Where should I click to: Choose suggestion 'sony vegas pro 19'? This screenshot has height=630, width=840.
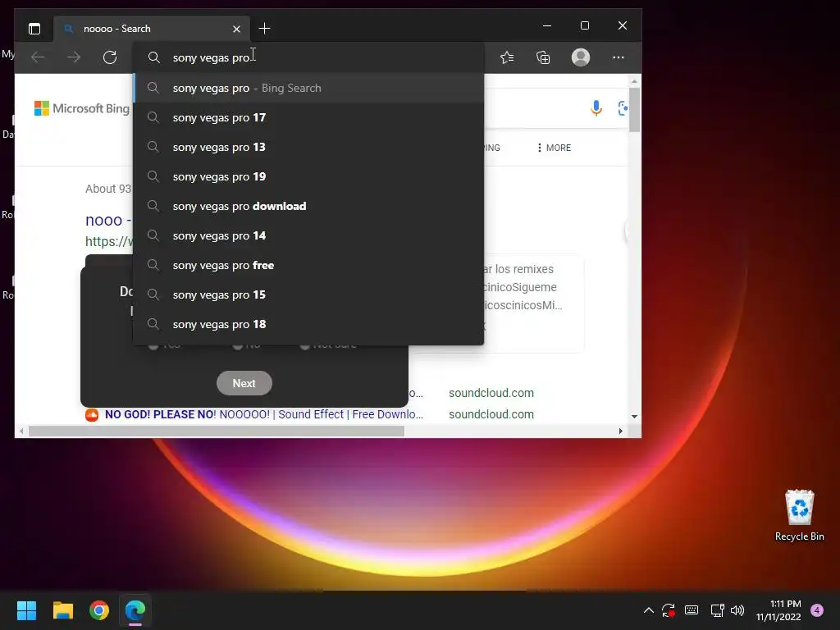coord(308,176)
